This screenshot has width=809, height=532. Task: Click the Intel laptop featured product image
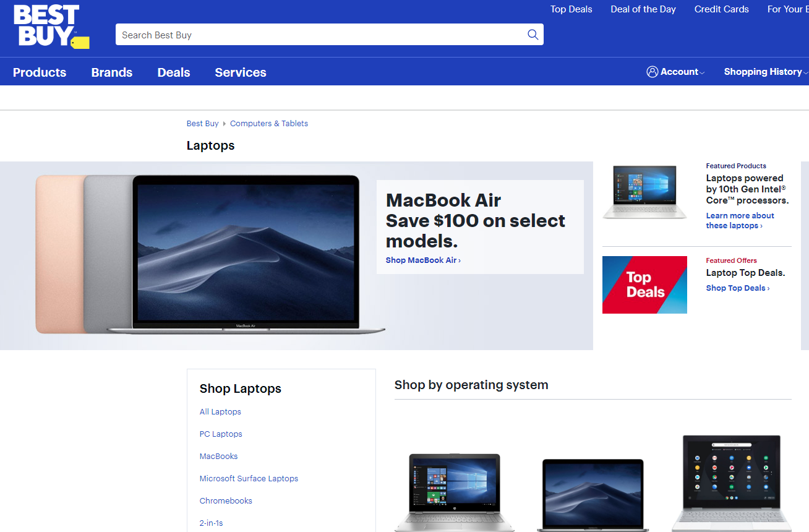click(644, 192)
